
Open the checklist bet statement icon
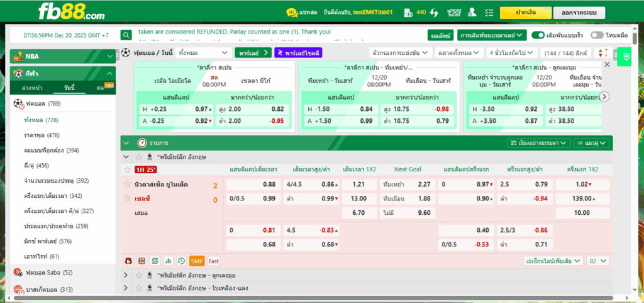tap(489, 13)
